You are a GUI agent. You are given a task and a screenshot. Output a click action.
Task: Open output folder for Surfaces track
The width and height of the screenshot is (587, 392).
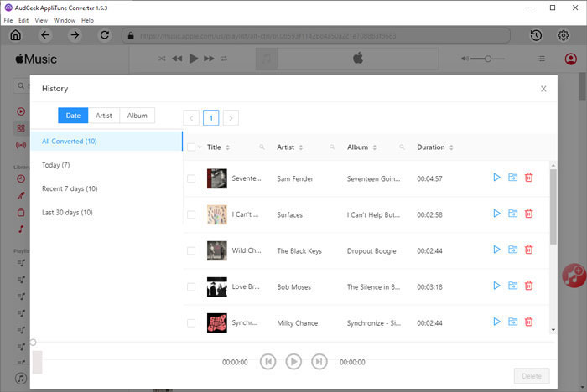coord(513,214)
